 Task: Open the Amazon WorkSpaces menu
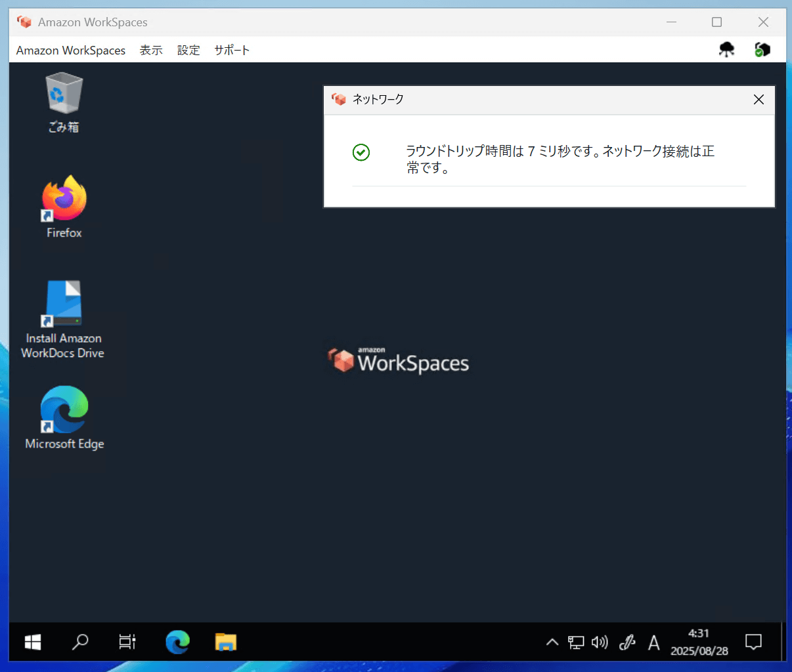[x=71, y=51]
